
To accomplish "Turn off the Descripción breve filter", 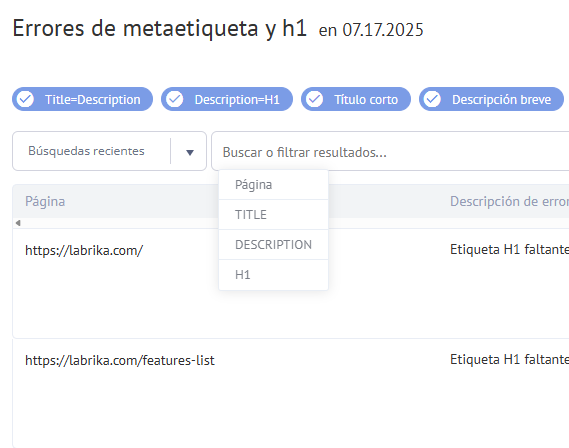I will (x=491, y=99).
